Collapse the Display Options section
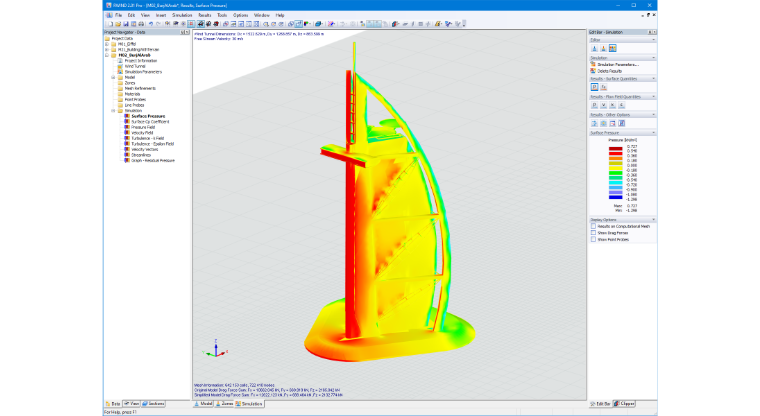This screenshot has height=416, width=760. click(x=653, y=220)
